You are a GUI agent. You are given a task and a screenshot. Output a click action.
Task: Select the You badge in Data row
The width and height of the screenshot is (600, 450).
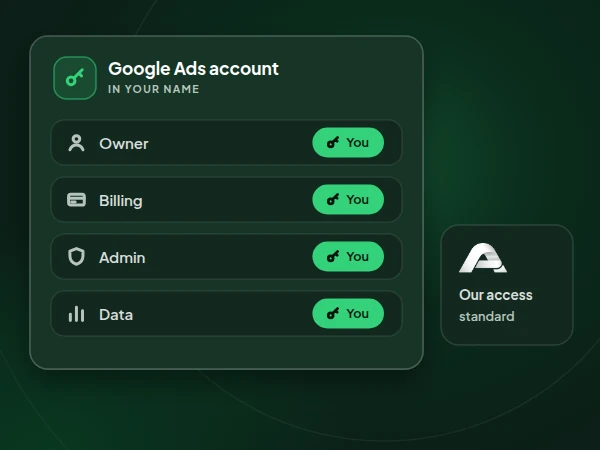348,313
